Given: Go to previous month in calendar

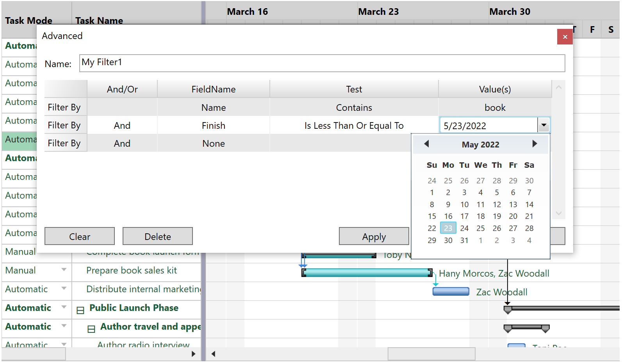Looking at the screenshot, I should pos(426,144).
